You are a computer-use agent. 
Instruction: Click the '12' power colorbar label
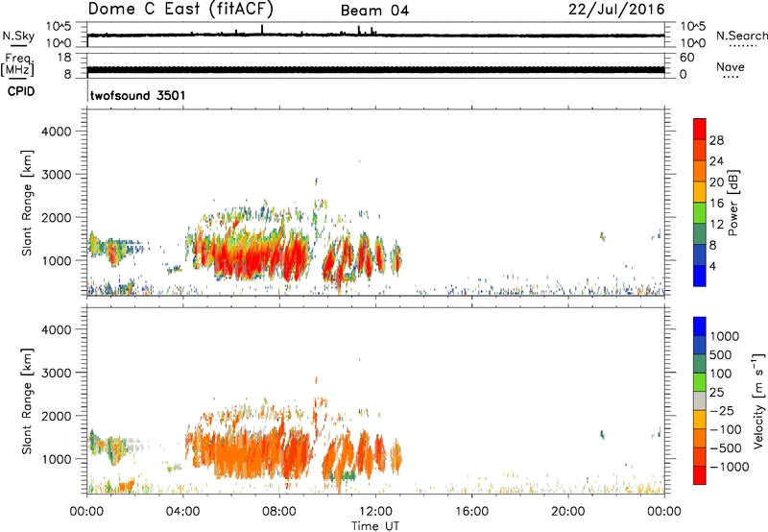pos(716,225)
